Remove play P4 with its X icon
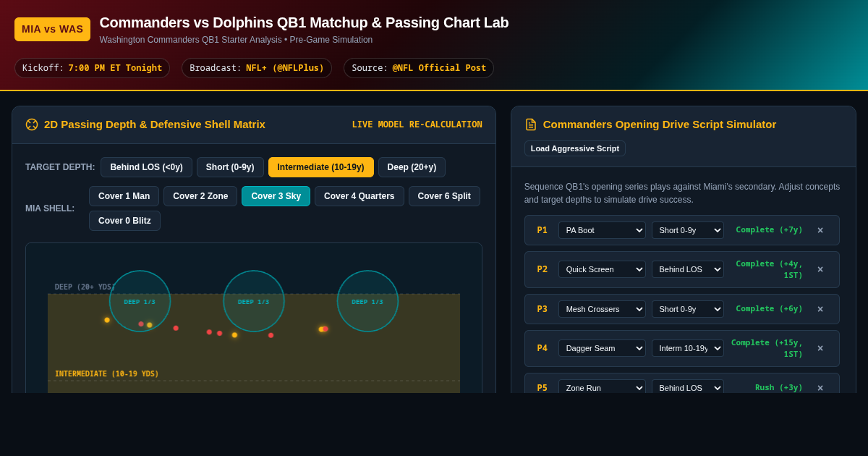 [820, 348]
